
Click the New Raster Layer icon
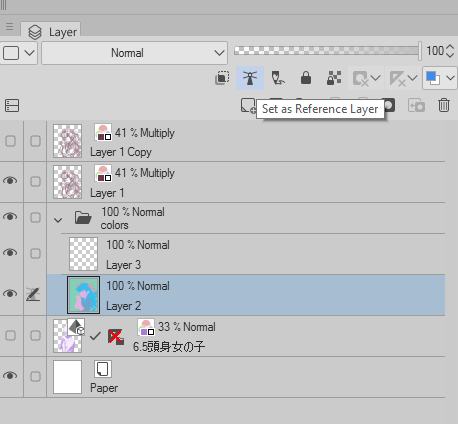(248, 106)
